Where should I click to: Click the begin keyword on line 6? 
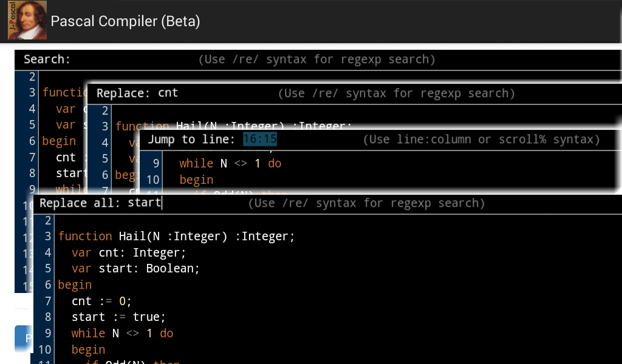coord(74,284)
